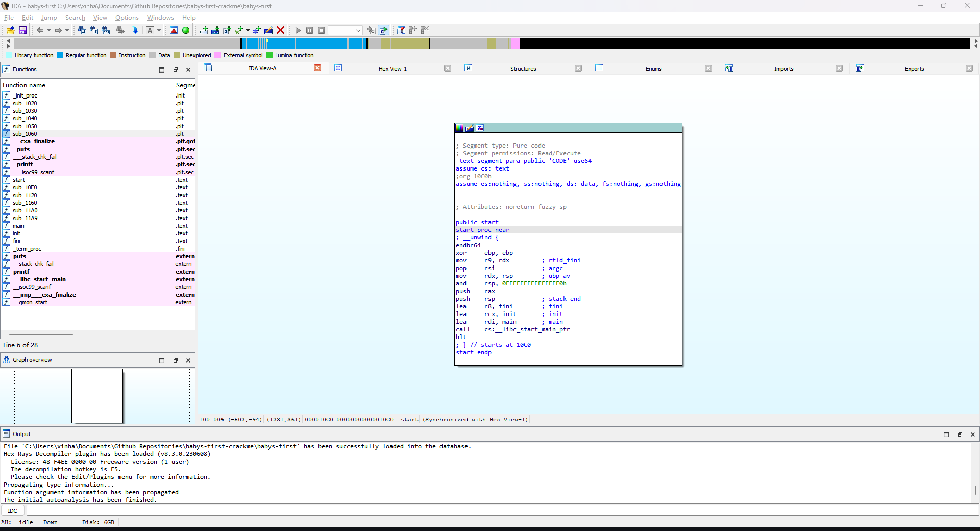Click the red X delete icon

pos(280,31)
